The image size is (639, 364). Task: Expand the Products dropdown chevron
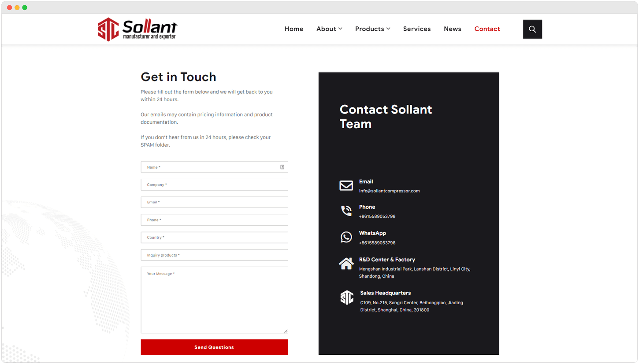click(x=388, y=29)
